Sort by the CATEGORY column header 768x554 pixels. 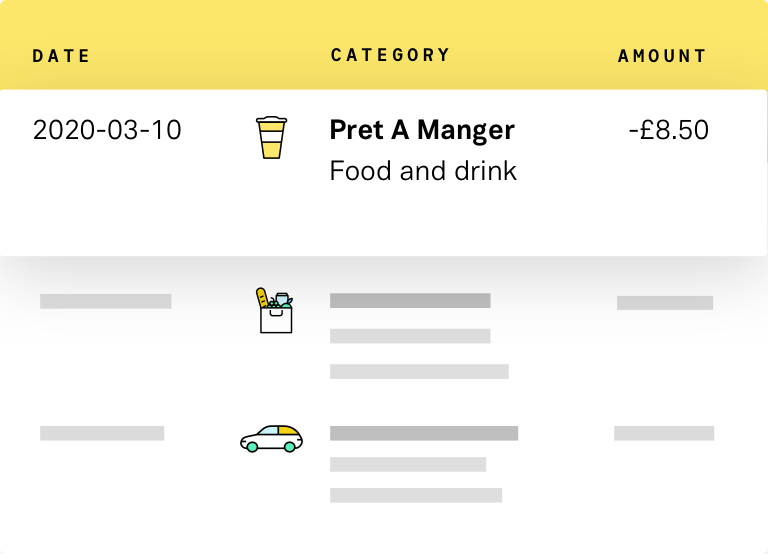point(390,55)
